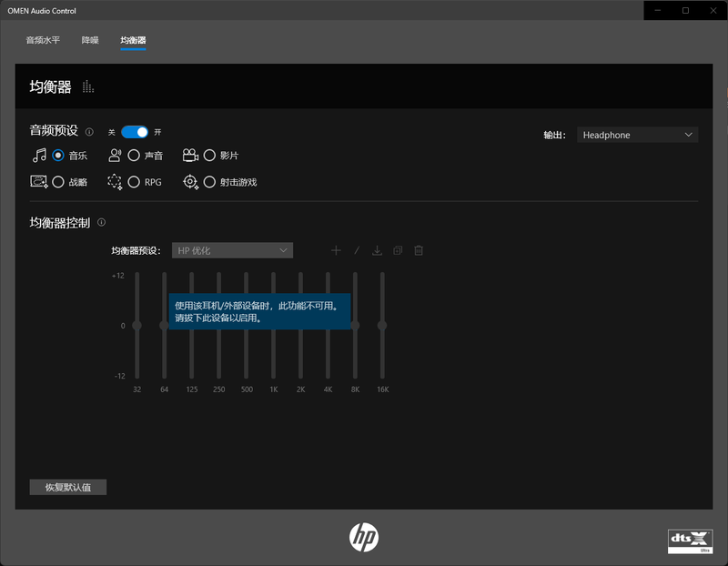Click the 8K slider handle
The width and height of the screenshot is (728, 566).
coord(355,326)
